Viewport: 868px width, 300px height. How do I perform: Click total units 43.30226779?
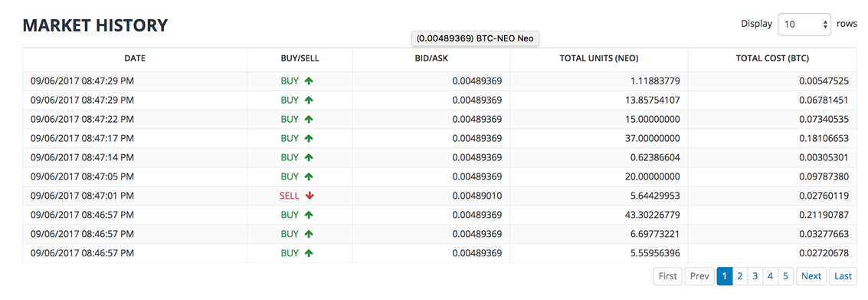point(653,215)
